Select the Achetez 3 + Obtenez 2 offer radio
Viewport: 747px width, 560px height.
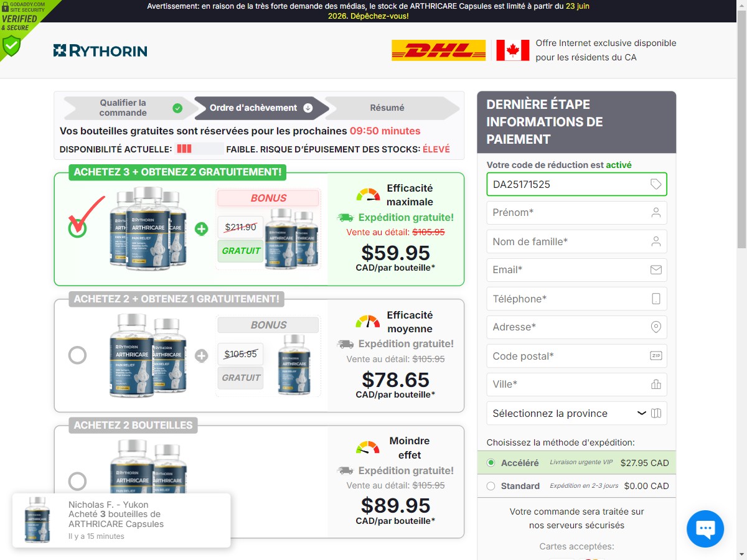point(77,228)
